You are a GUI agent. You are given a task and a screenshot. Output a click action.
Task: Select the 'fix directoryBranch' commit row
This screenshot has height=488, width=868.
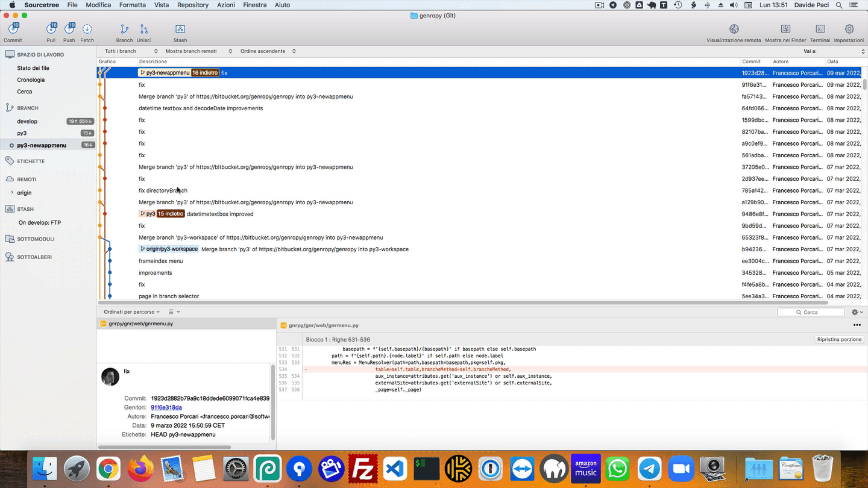click(x=480, y=190)
